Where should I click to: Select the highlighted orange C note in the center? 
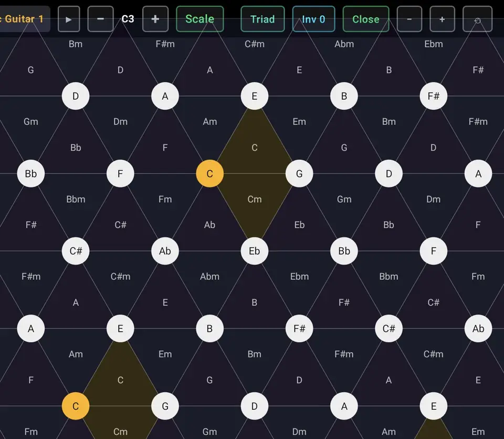[209, 174]
